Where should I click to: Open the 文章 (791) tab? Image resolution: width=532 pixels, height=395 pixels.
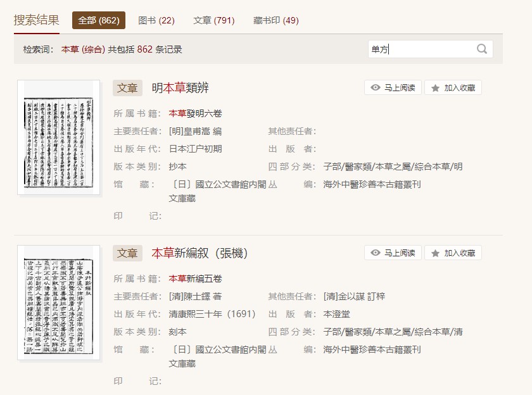[x=213, y=20]
